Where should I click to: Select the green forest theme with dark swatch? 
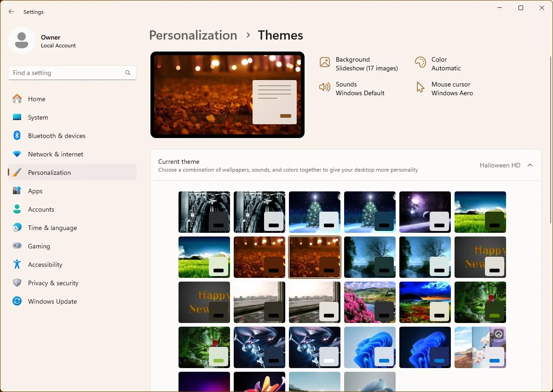pyautogui.click(x=480, y=302)
